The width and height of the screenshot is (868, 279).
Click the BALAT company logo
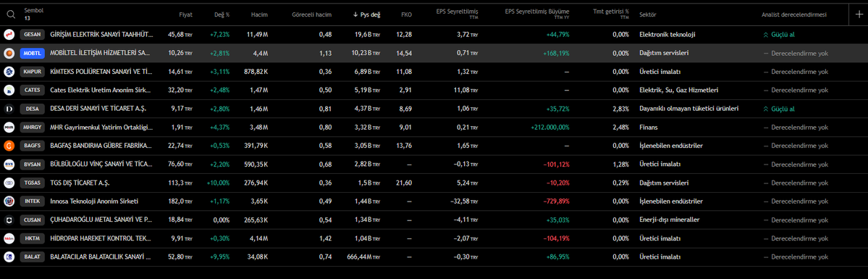coord(9,257)
